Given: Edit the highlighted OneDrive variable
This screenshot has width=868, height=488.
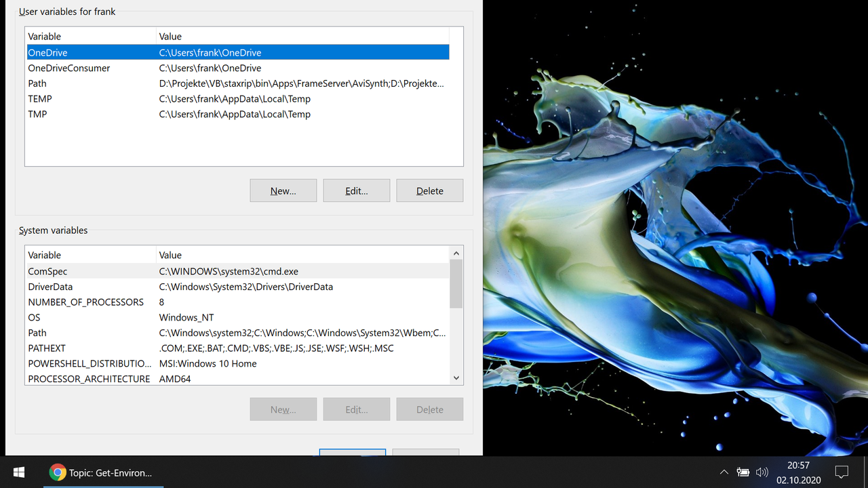Looking at the screenshot, I should [356, 190].
